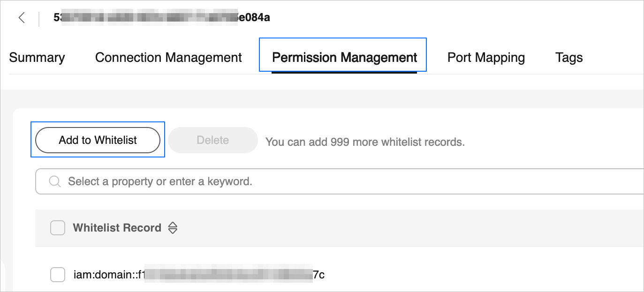Click the magnifier icon in search box
Viewport: 644px width, 292px height.
pos(55,181)
